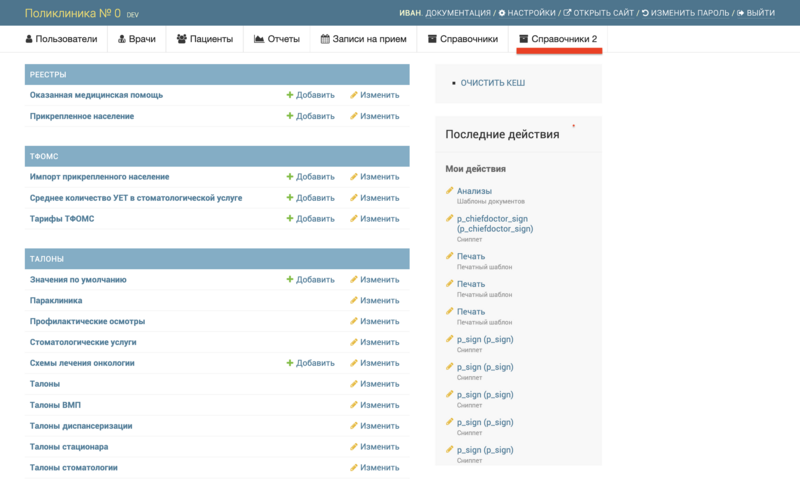Click the Врачи tab doctor icon
800x480 pixels.
tap(121, 39)
